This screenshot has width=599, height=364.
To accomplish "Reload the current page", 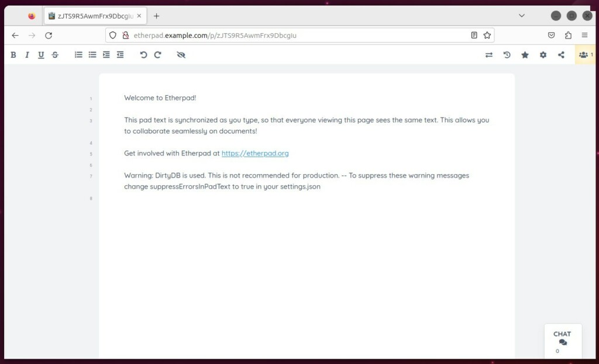I will [49, 36].
